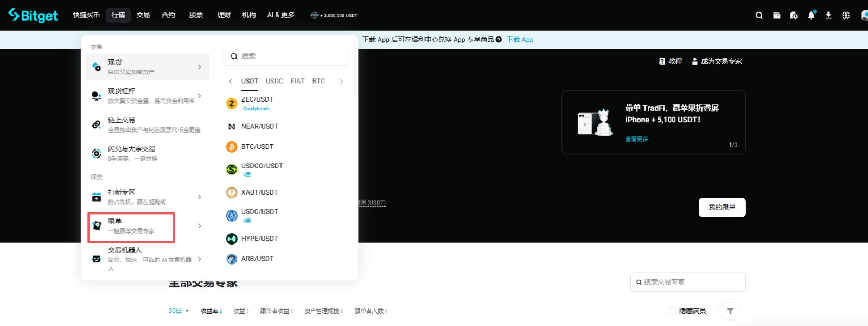Select ZEC/USDT coin icon row

232,104
